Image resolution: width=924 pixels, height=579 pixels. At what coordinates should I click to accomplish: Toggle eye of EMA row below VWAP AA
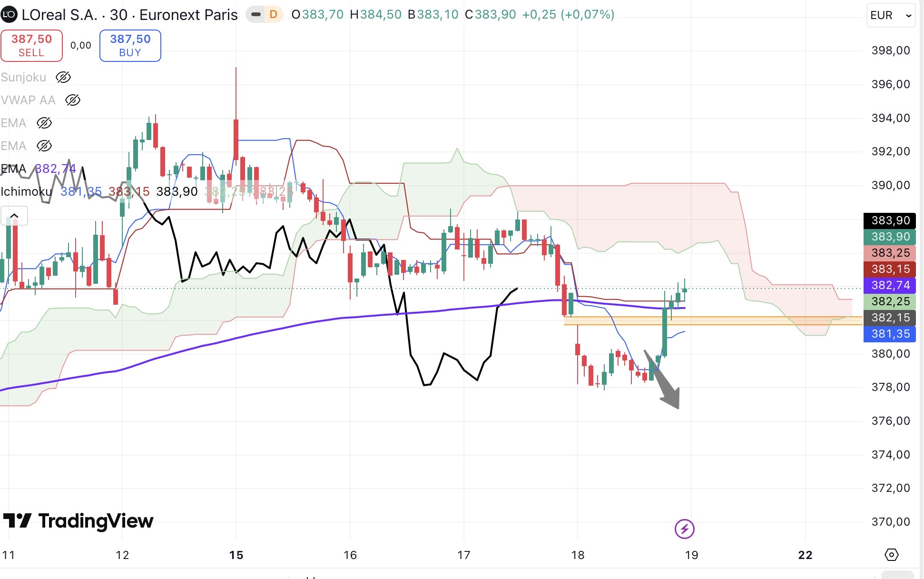click(44, 123)
